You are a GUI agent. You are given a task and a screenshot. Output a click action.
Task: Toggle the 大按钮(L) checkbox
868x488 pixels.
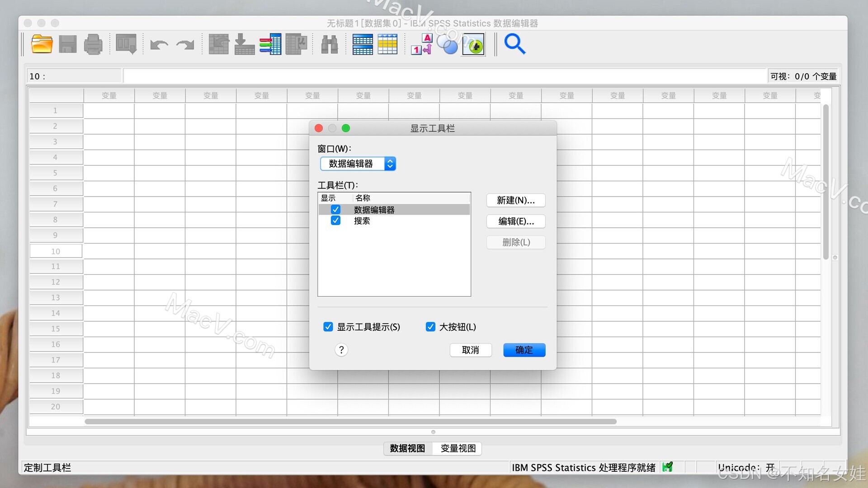click(x=430, y=327)
